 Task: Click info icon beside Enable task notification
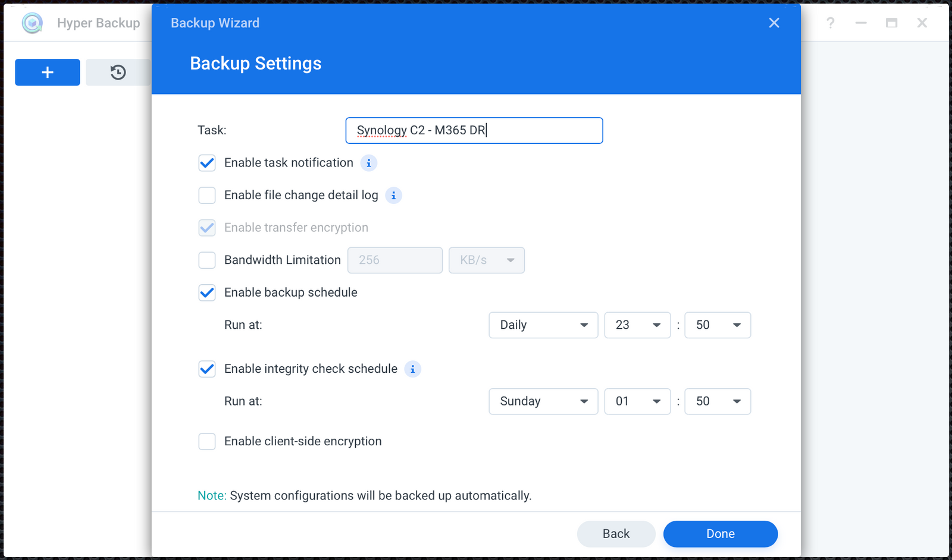coord(369,163)
